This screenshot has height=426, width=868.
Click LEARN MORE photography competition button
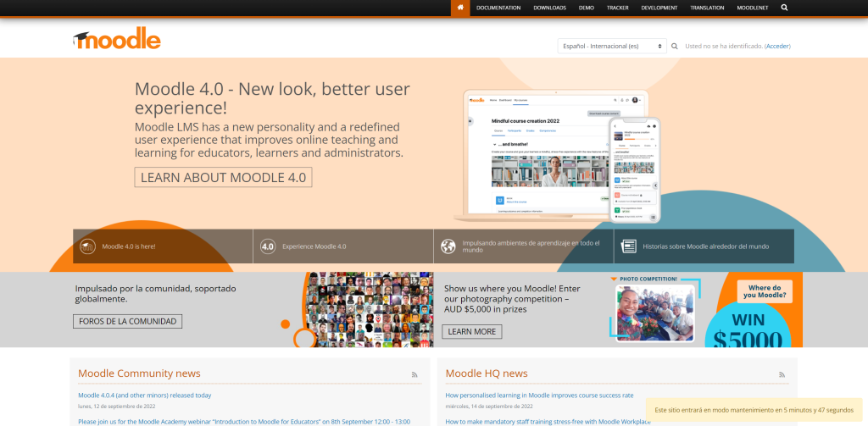click(x=471, y=331)
